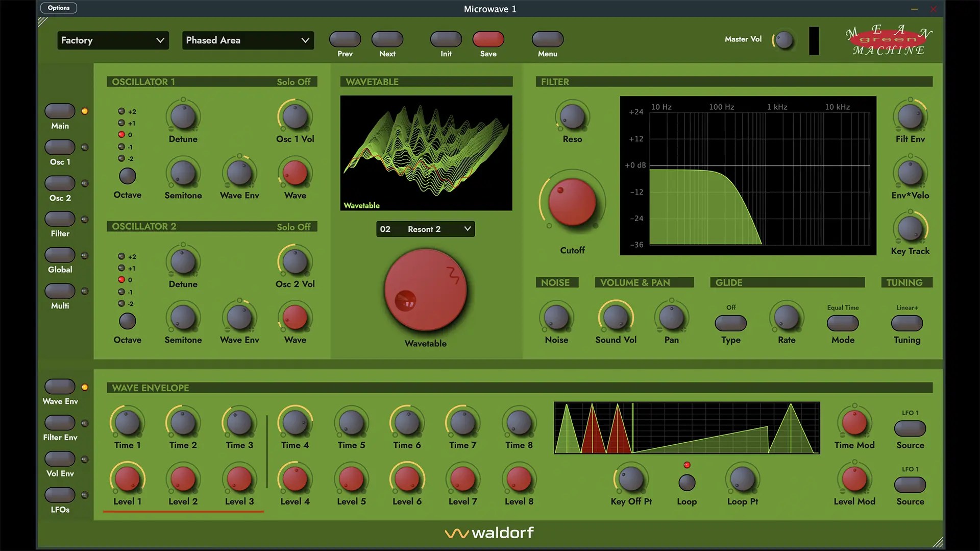Change the Level Mod LFO 1 Source
This screenshot has width=980, height=551.
[x=910, y=485]
